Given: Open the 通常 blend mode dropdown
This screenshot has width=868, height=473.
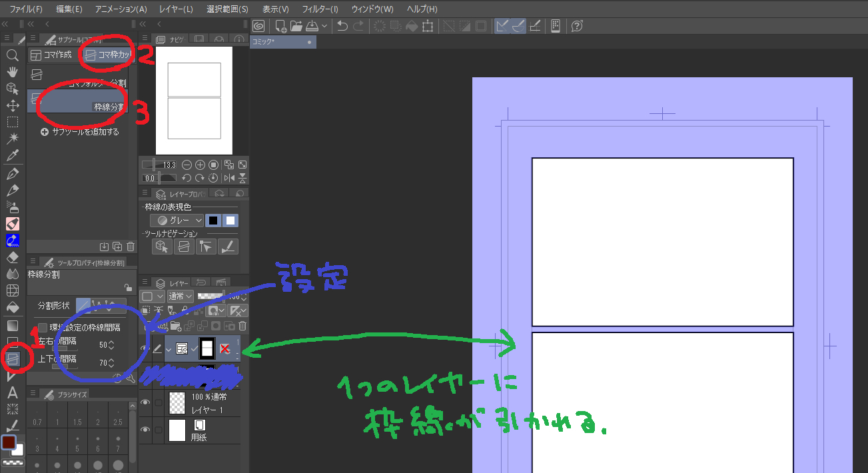Looking at the screenshot, I should click(180, 296).
